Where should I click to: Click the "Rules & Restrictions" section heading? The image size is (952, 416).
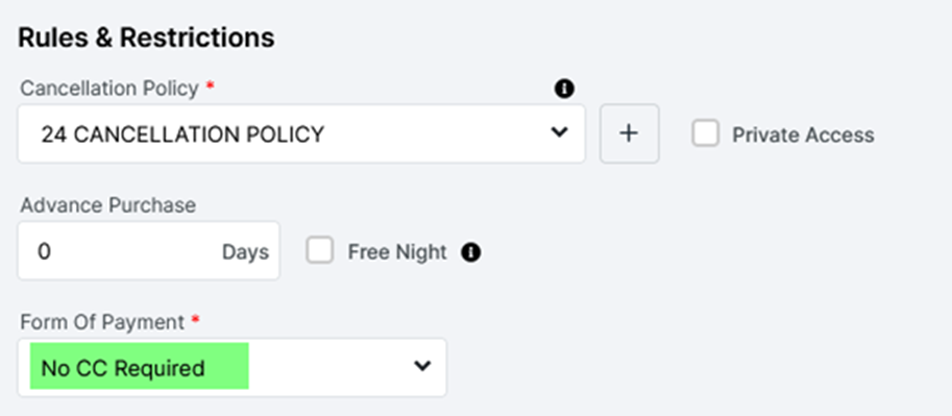tap(146, 38)
